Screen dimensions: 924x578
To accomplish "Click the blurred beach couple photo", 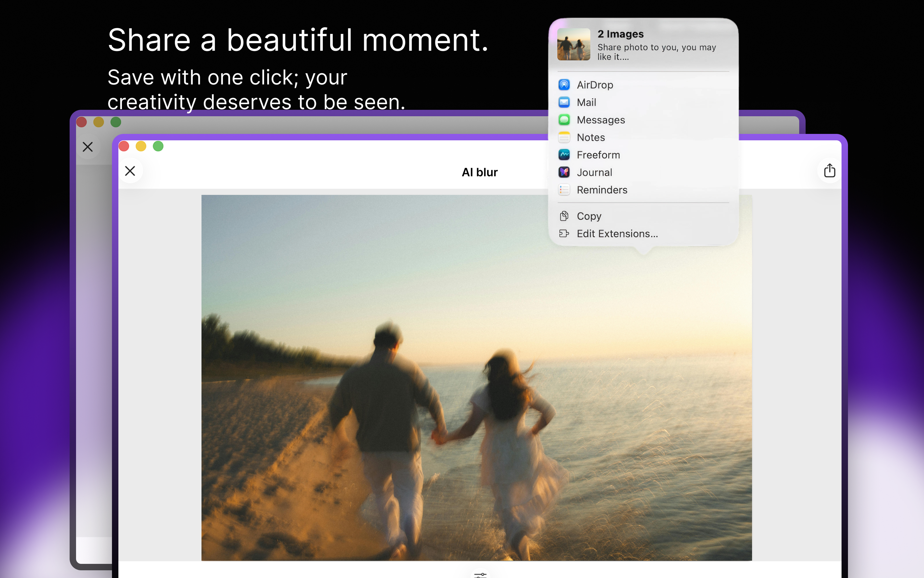I will pos(476,378).
